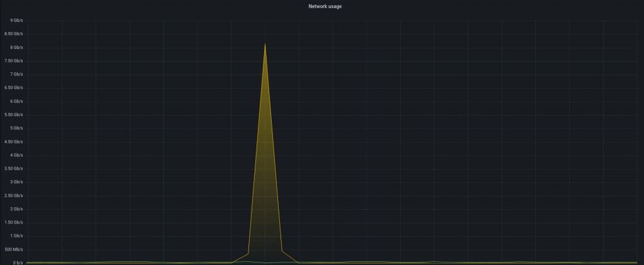Select the 7.50 Gb/s axis tick label
Viewport: 644px width, 265px height.
coord(12,61)
